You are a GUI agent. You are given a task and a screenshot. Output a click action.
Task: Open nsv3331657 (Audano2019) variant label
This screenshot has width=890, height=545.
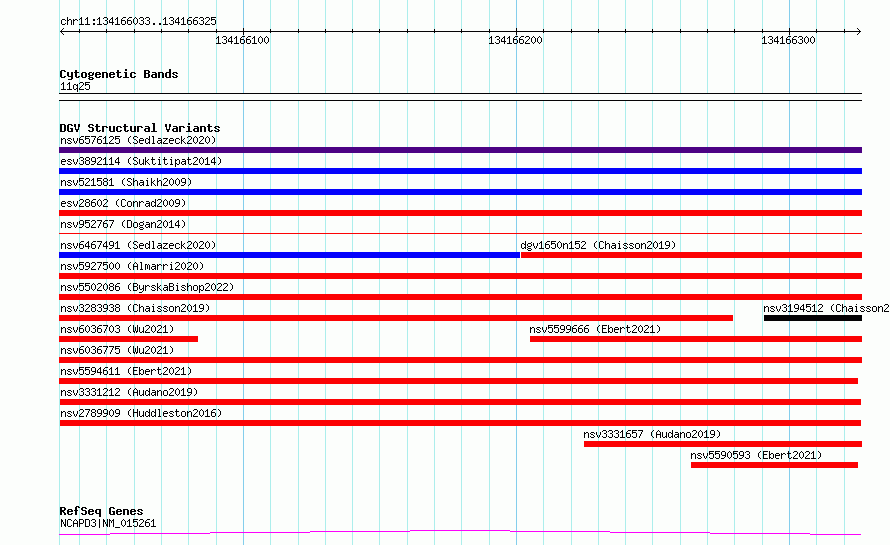coord(652,434)
